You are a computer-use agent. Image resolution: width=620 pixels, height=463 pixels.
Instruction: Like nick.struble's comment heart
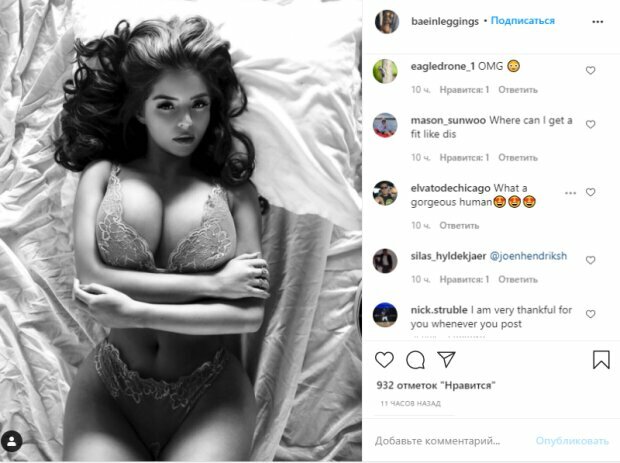pos(590,314)
